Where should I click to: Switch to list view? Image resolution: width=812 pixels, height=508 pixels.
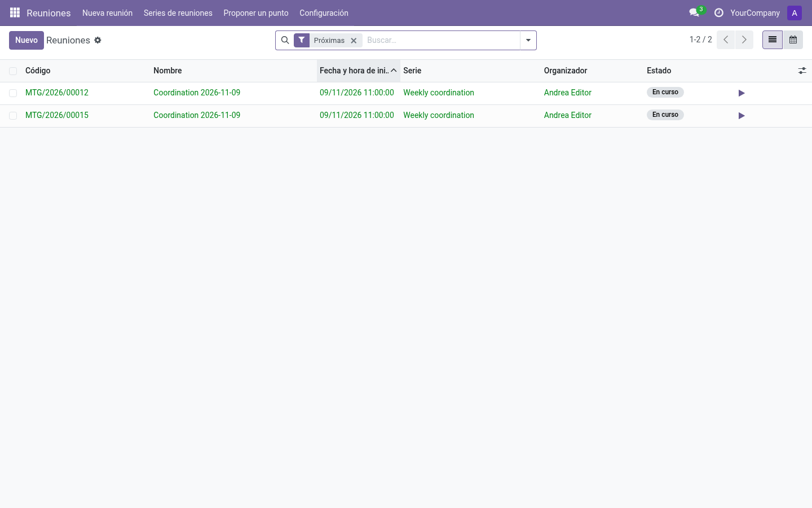773,40
